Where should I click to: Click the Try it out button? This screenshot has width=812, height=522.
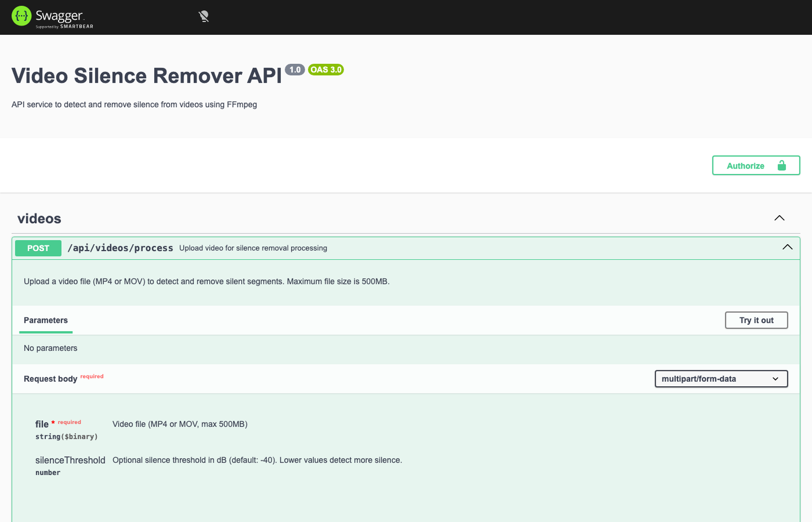click(756, 320)
